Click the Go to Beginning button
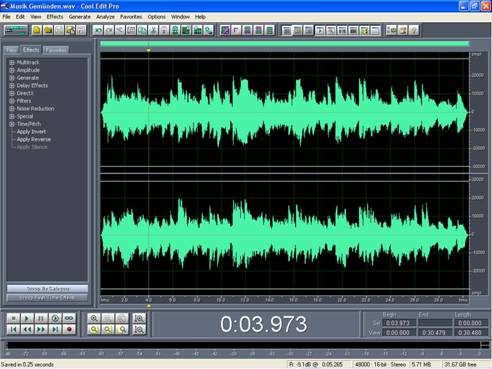Viewport: 492px width, 369px height. tap(13, 330)
